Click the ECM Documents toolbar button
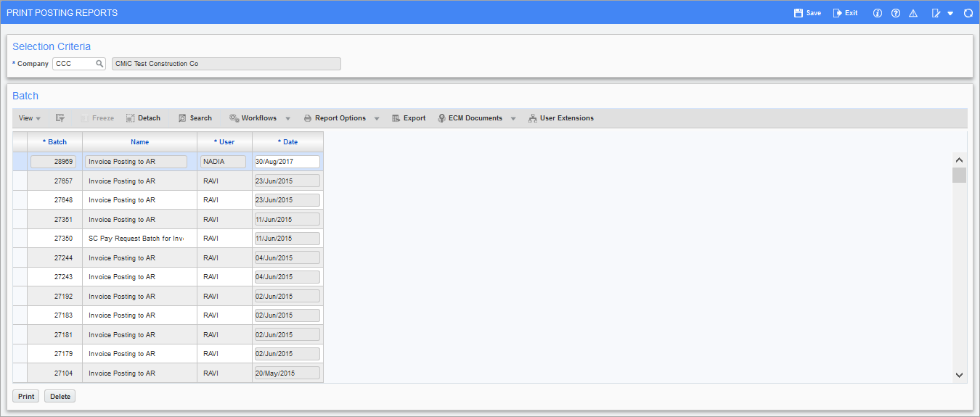This screenshot has height=417, width=980. (x=470, y=118)
